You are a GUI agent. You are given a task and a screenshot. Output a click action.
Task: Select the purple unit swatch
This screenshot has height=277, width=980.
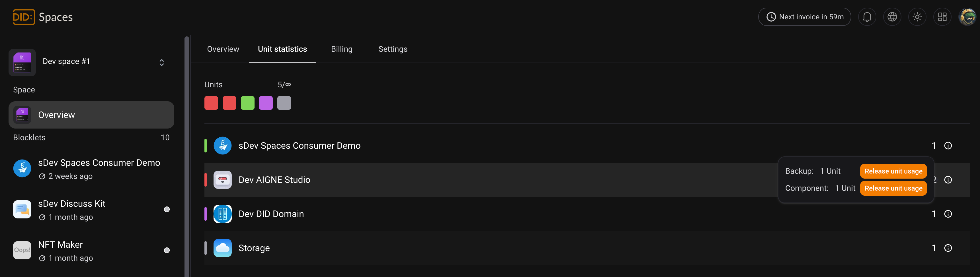[266, 103]
